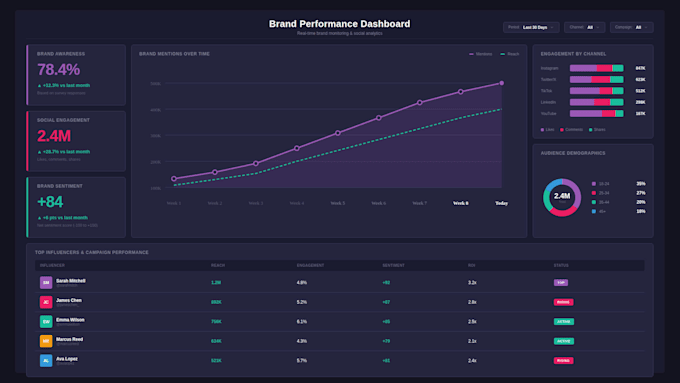Click the name James Chen
680x383 pixels.
coord(69,300)
